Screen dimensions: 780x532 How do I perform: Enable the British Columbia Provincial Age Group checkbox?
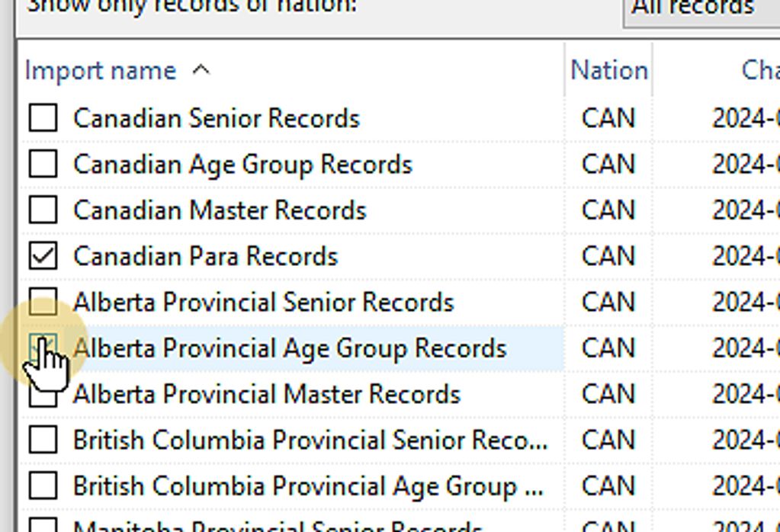(43, 486)
